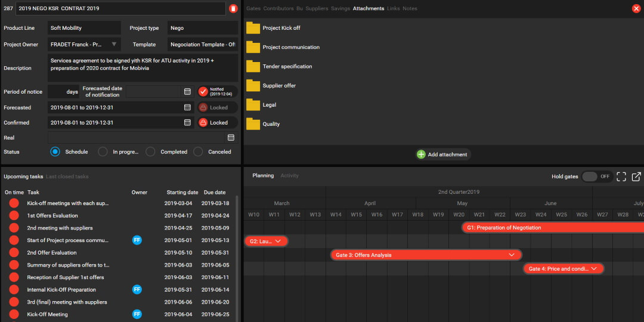Switch to the Suppliers tab

tap(317, 8)
